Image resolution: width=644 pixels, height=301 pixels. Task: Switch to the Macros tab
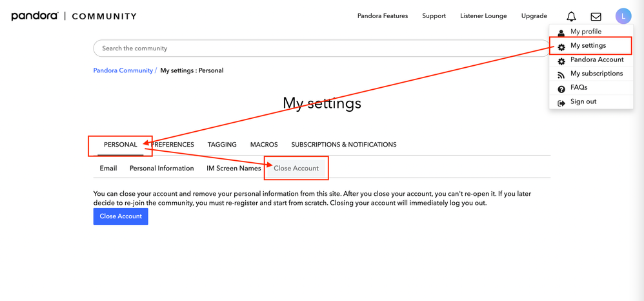[264, 145]
